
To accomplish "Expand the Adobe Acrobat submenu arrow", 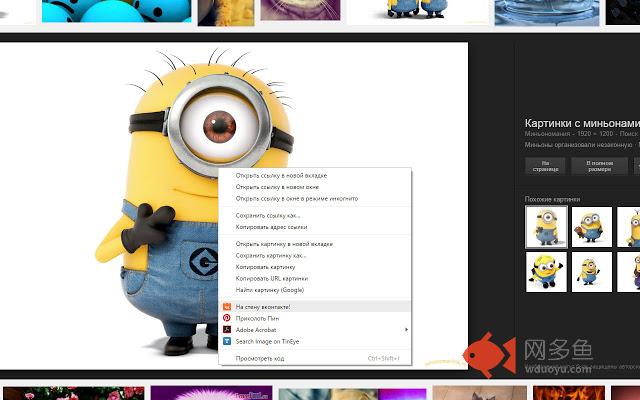I will [406, 329].
